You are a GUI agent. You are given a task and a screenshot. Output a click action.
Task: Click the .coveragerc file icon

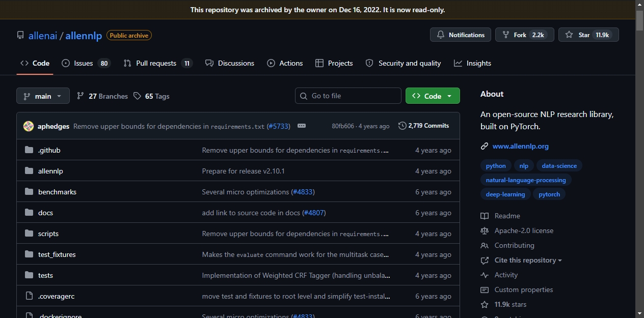click(x=29, y=296)
